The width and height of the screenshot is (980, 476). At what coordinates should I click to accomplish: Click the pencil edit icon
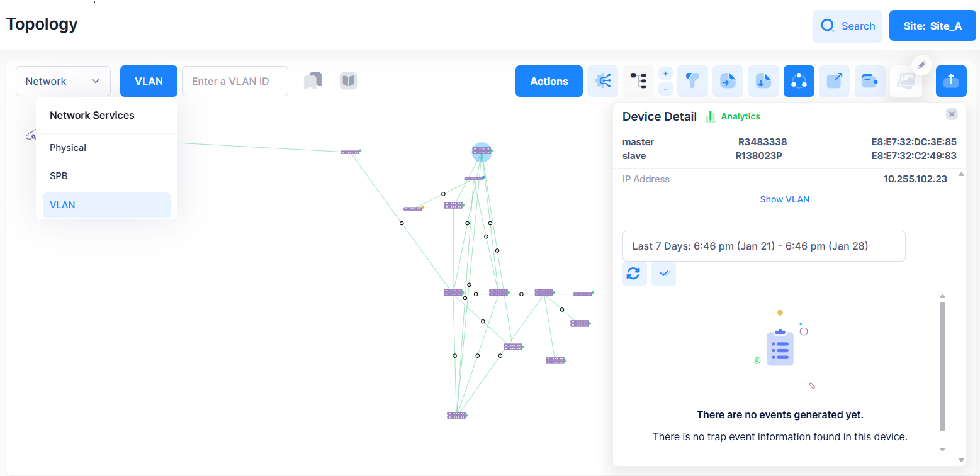[921, 65]
